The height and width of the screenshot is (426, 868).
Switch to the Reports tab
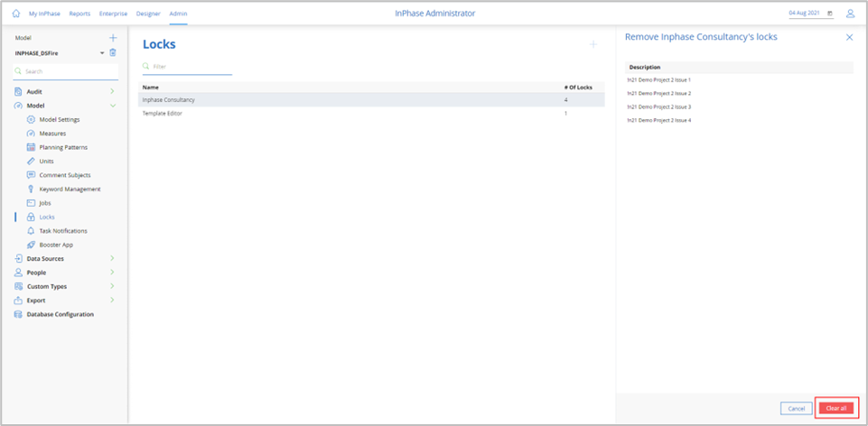click(x=79, y=14)
